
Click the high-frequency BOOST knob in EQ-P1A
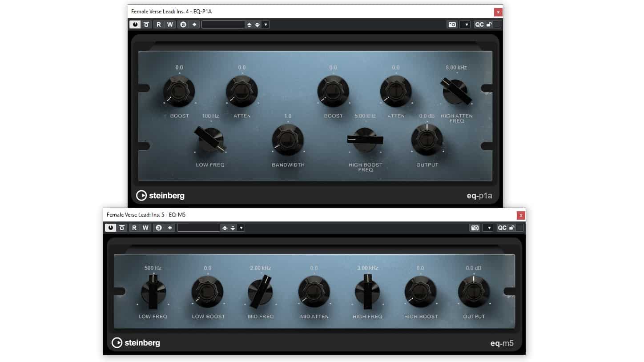pos(333,91)
